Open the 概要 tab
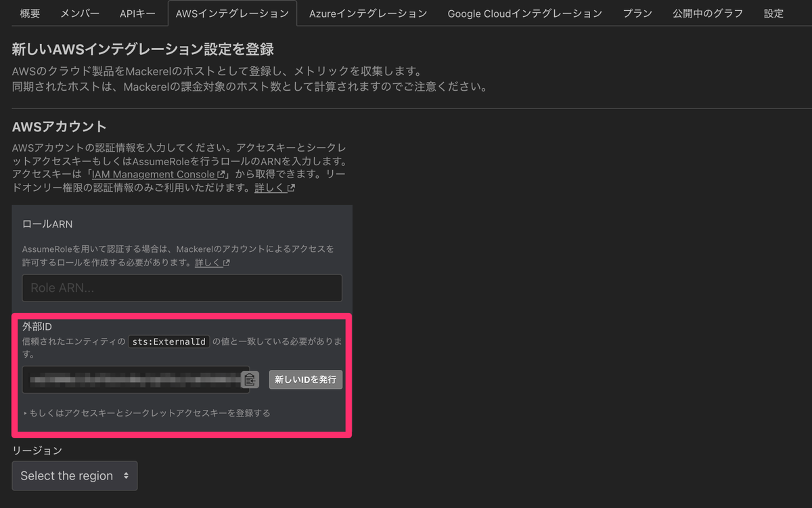Screen dimensions: 812x508 [30, 14]
